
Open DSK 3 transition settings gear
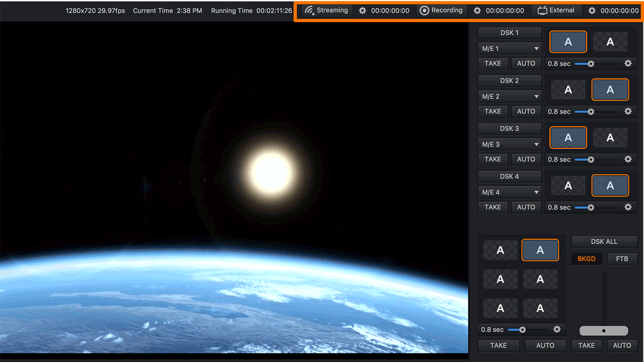click(x=628, y=159)
